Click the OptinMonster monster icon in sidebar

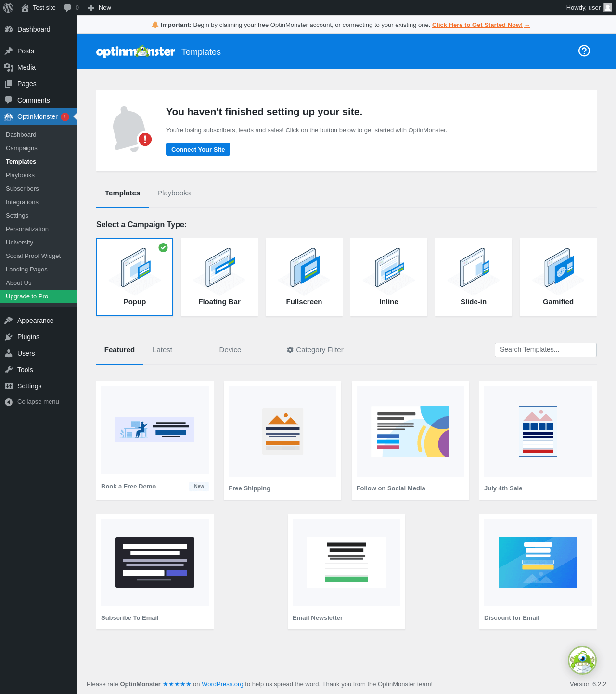[9, 116]
